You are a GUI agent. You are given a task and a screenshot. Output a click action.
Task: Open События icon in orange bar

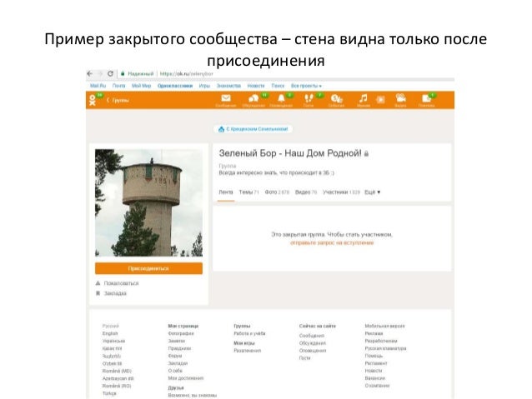point(336,100)
